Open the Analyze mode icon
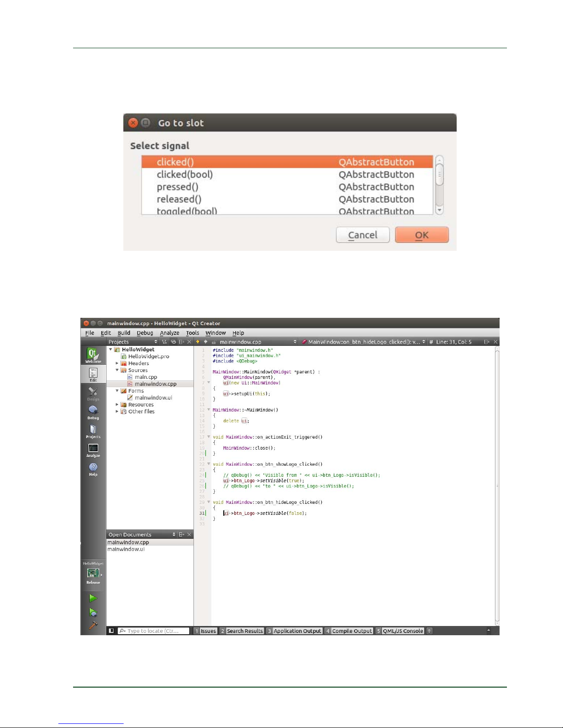Viewport: 563px width, 728px height. point(93,450)
